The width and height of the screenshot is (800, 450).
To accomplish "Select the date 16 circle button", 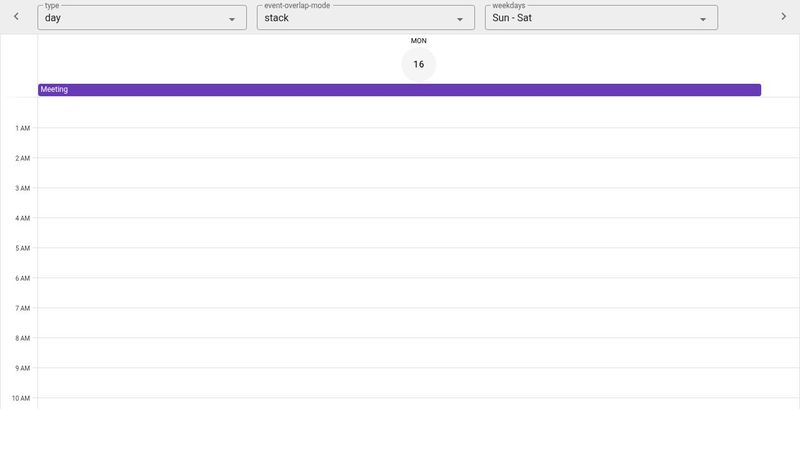I will (x=418, y=64).
